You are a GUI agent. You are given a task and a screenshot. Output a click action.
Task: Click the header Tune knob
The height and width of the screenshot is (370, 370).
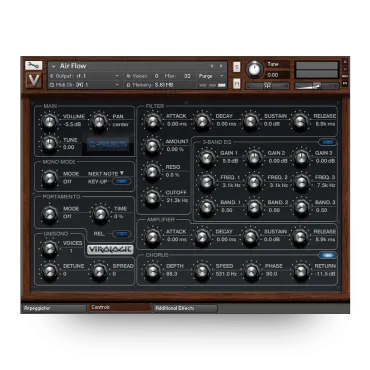click(254, 69)
